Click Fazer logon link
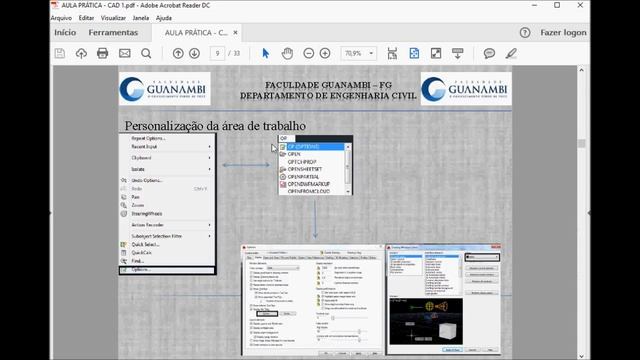The image size is (640, 360). tap(563, 33)
